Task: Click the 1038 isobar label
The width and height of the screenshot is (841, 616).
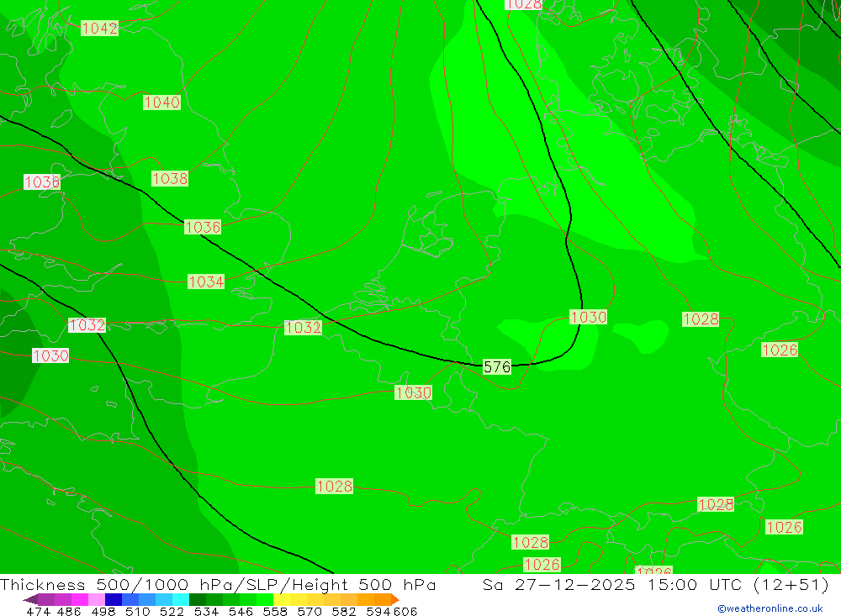Action: pos(170,178)
